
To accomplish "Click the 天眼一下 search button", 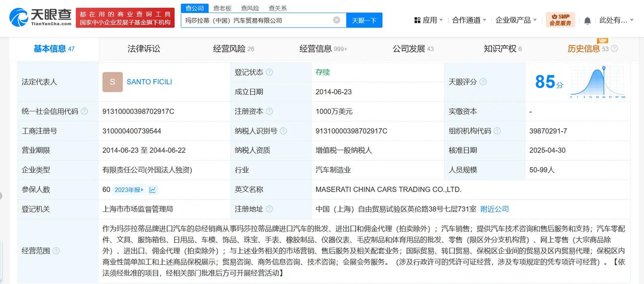I will point(364,20).
